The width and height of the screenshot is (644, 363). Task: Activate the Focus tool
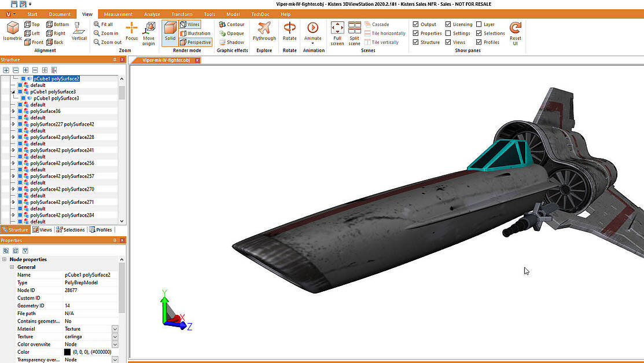point(131,31)
